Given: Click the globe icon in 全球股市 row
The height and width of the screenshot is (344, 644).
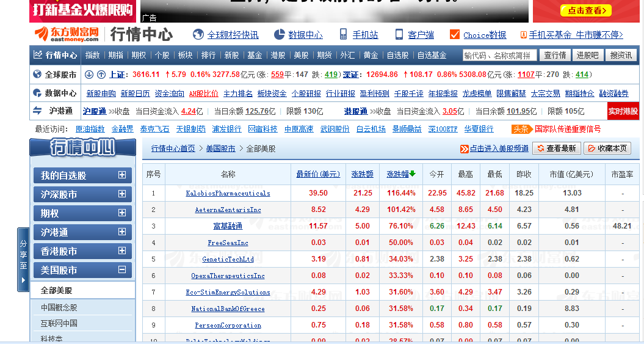Looking at the screenshot, I should point(37,74).
